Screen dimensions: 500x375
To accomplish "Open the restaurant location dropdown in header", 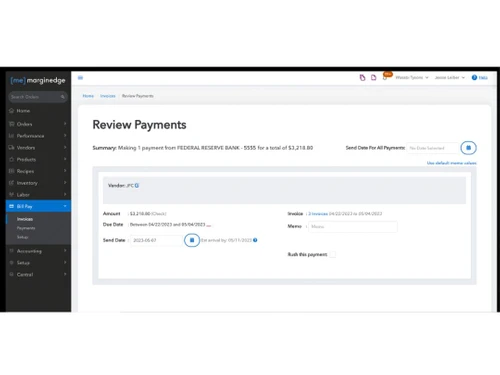I will pos(412,78).
